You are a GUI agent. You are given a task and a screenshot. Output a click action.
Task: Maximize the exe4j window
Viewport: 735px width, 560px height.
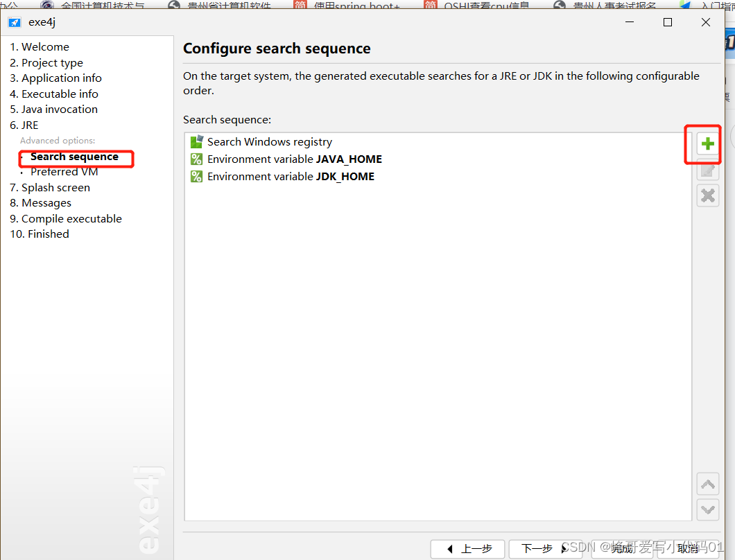point(668,22)
